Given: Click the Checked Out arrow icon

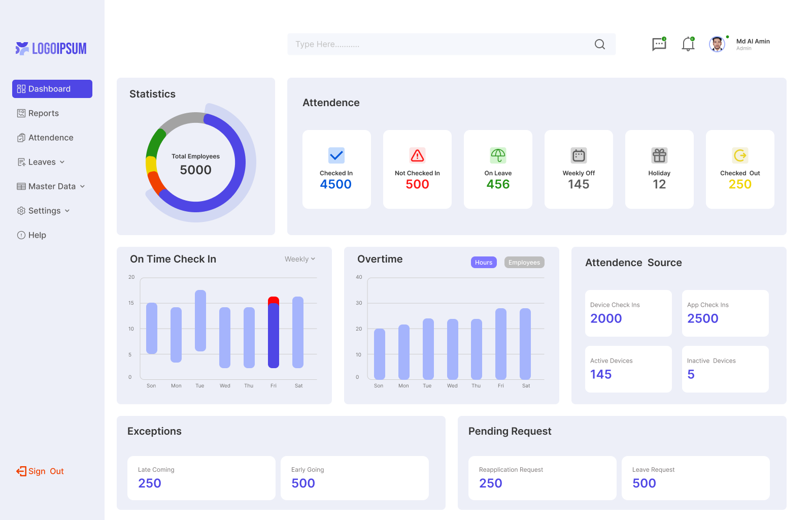Looking at the screenshot, I should [x=740, y=155].
